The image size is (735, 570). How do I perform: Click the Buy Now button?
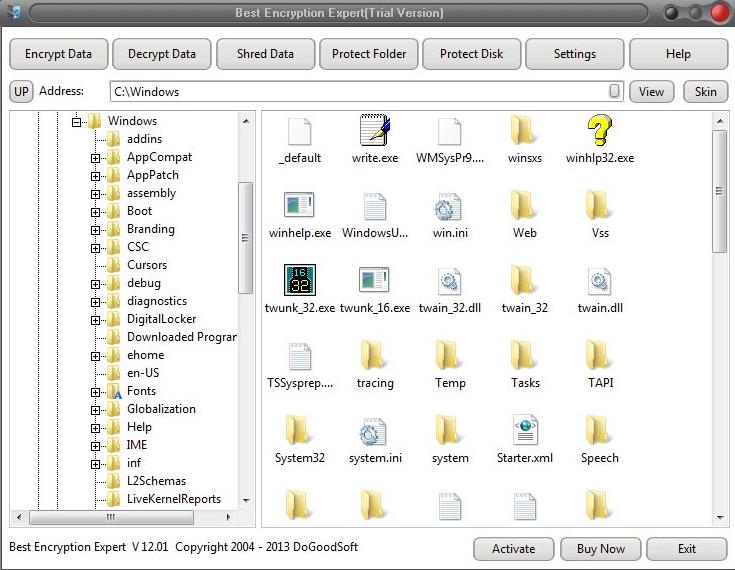[600, 549]
